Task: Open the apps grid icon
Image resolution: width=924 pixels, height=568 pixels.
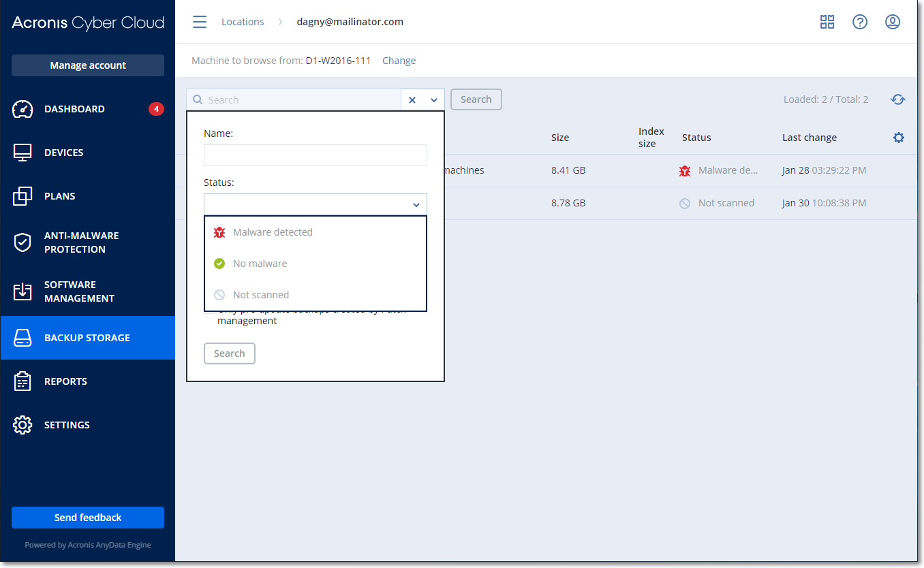Action: 827,22
